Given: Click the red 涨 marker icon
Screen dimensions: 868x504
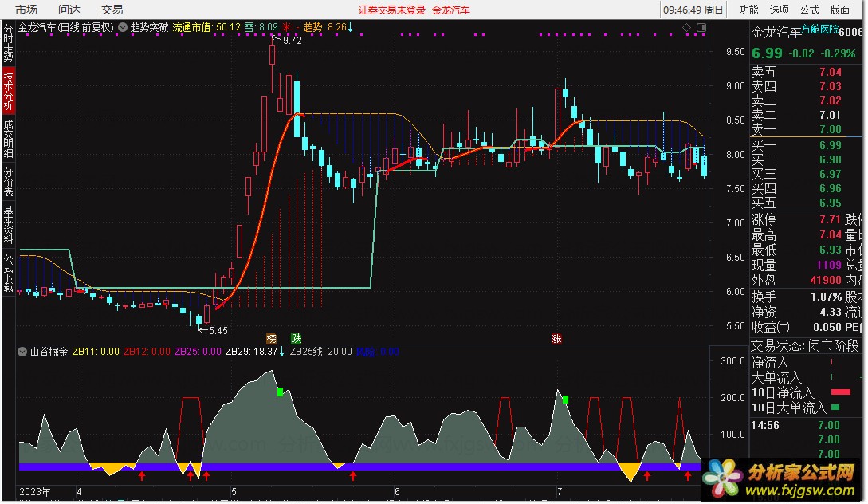Looking at the screenshot, I should 556,338.
